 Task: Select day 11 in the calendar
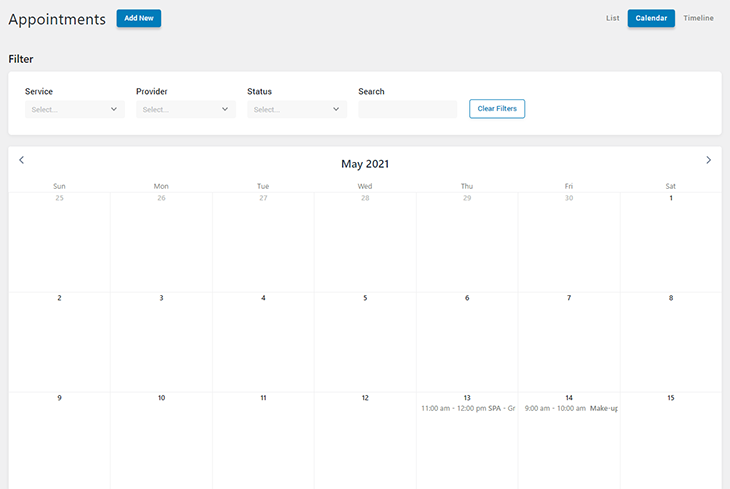click(263, 398)
